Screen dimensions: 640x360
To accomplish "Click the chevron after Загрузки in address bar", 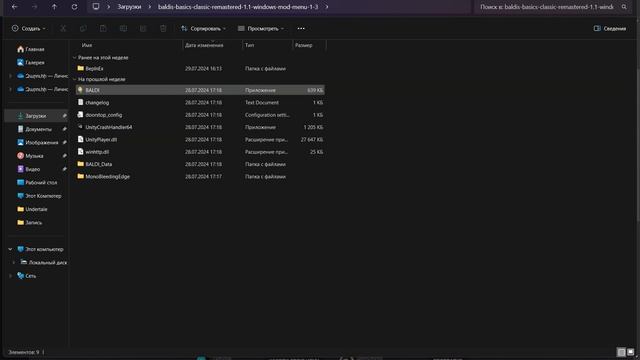I will tap(150, 7).
